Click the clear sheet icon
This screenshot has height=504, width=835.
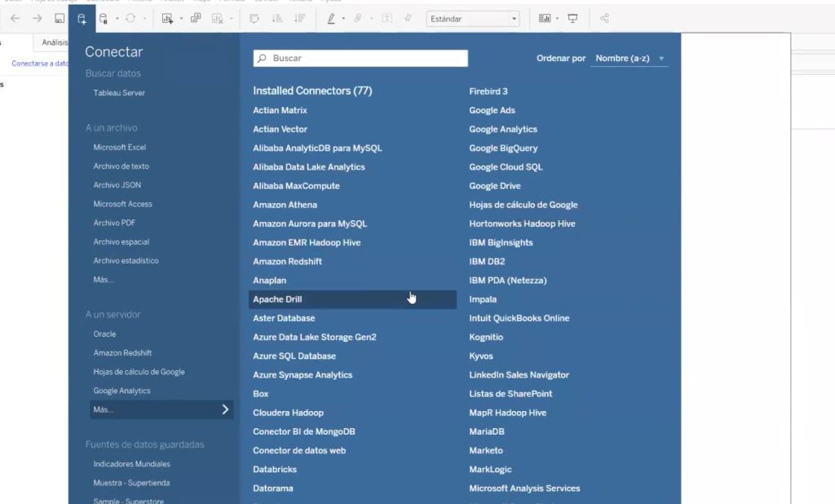click(217, 19)
